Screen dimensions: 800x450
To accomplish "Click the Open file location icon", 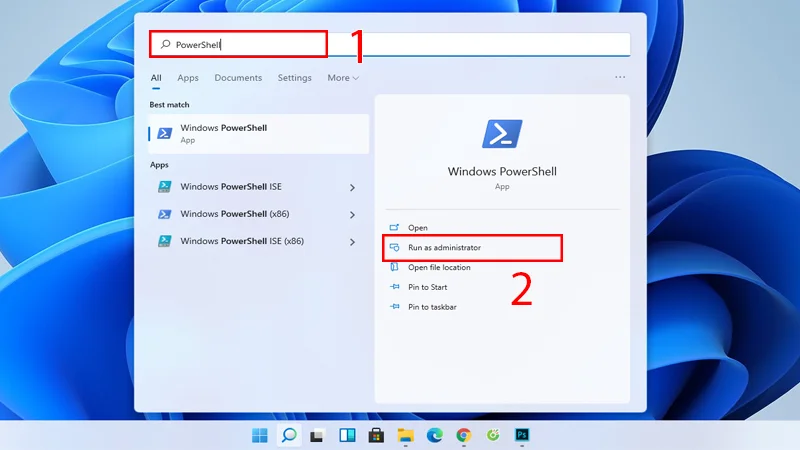I will tap(394, 267).
